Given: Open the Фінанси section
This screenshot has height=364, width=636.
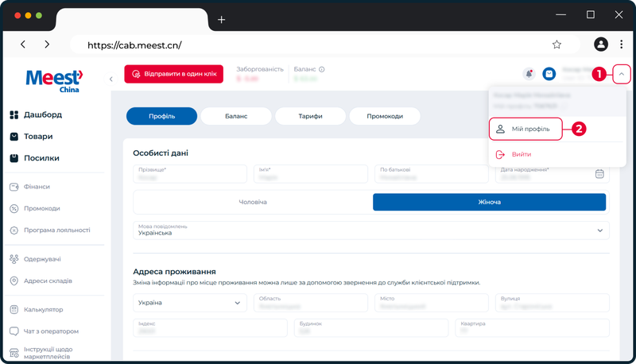Looking at the screenshot, I should [x=29, y=187].
